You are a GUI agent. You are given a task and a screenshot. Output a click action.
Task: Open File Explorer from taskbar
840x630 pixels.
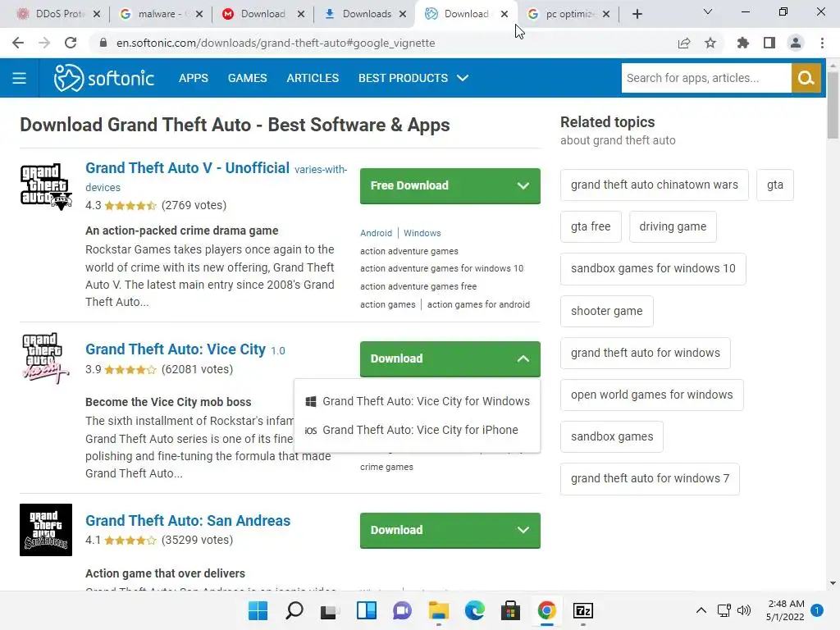click(x=438, y=610)
